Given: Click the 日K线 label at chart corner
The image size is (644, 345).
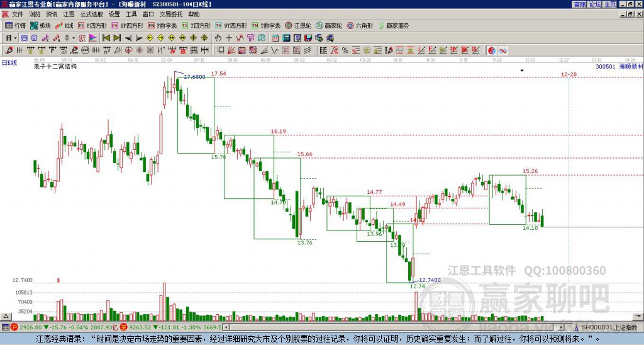Looking at the screenshot, I should click(x=9, y=63).
